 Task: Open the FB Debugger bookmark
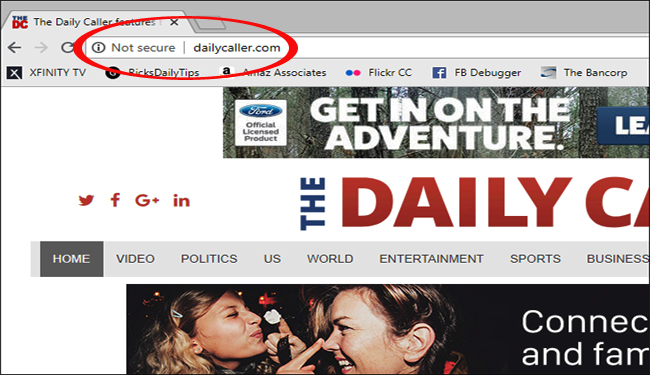pos(476,73)
